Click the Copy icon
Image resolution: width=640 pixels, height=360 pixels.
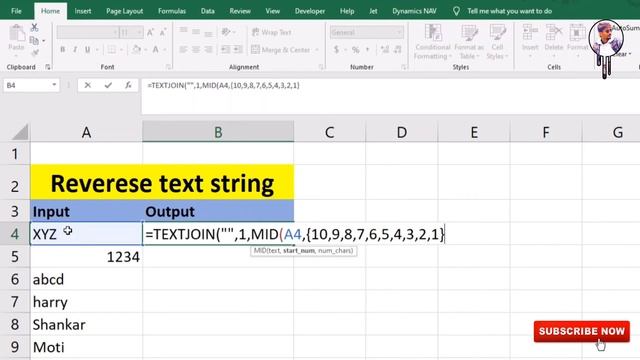(34, 40)
